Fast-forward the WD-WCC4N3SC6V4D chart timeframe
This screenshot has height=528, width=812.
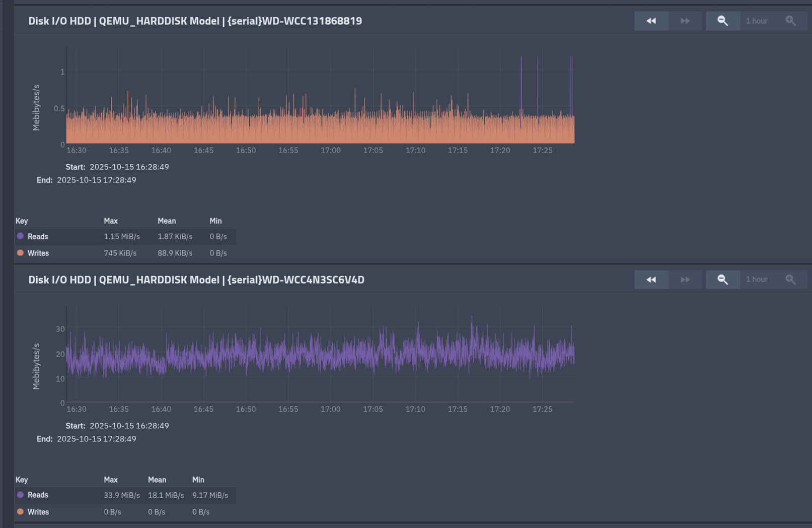tap(685, 280)
